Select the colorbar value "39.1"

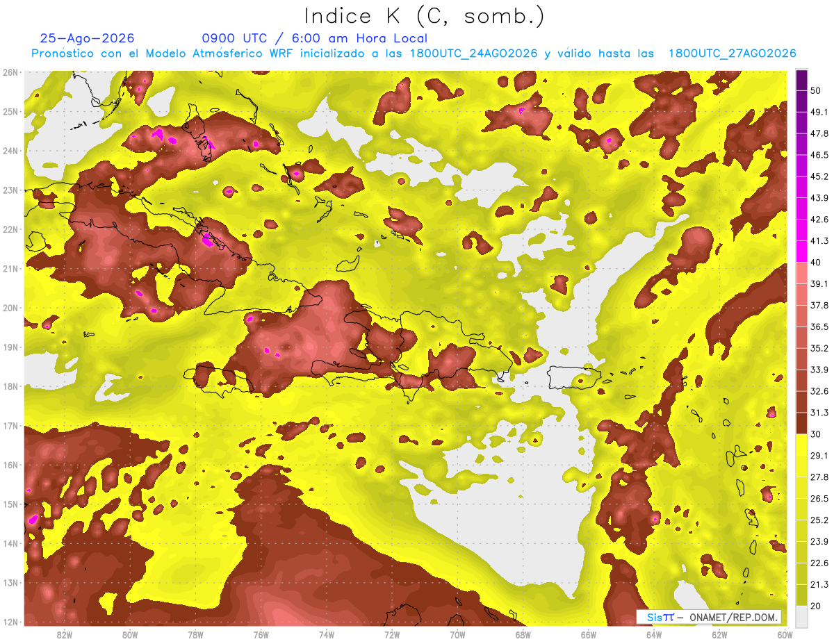point(819,283)
